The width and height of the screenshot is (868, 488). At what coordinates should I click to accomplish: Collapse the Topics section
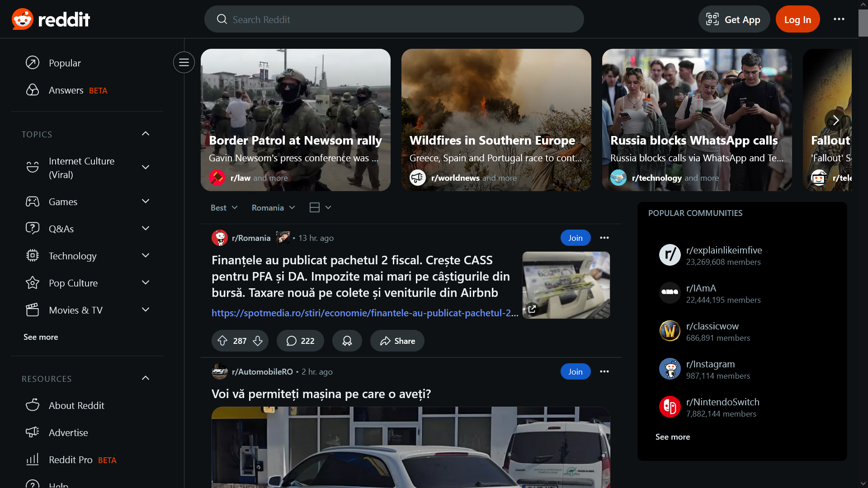[x=146, y=134]
